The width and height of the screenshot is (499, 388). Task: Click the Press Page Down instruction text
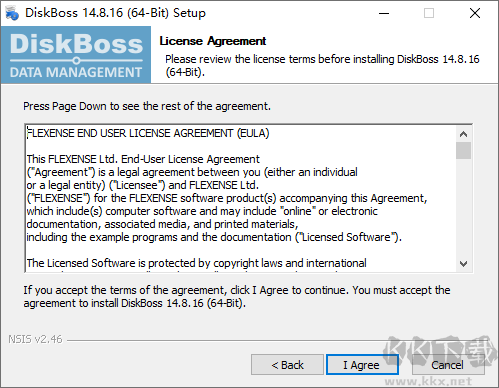(147, 106)
